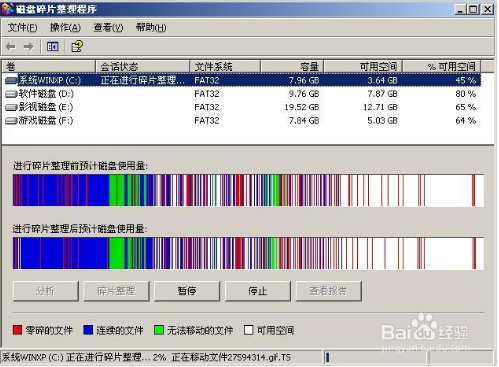Viewport: 499px width, 367px height.
Task: Click the 分析 button
Action: (46, 291)
